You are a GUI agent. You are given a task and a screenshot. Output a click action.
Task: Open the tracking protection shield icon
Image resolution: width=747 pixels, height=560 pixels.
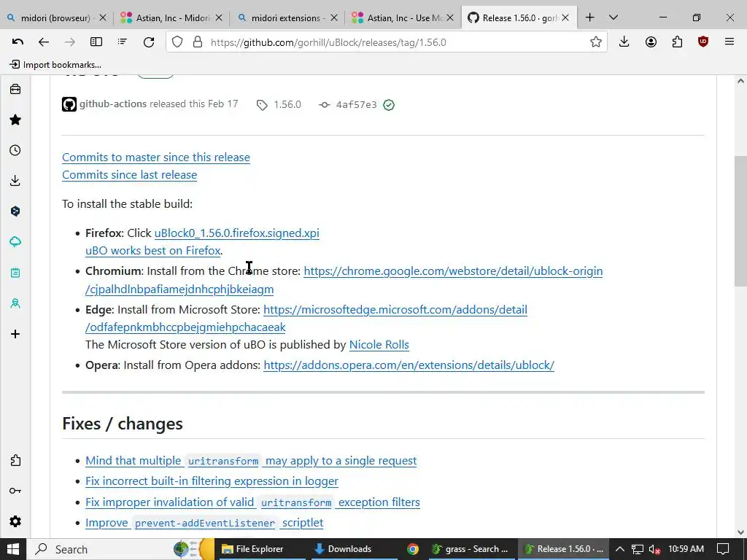177,42
